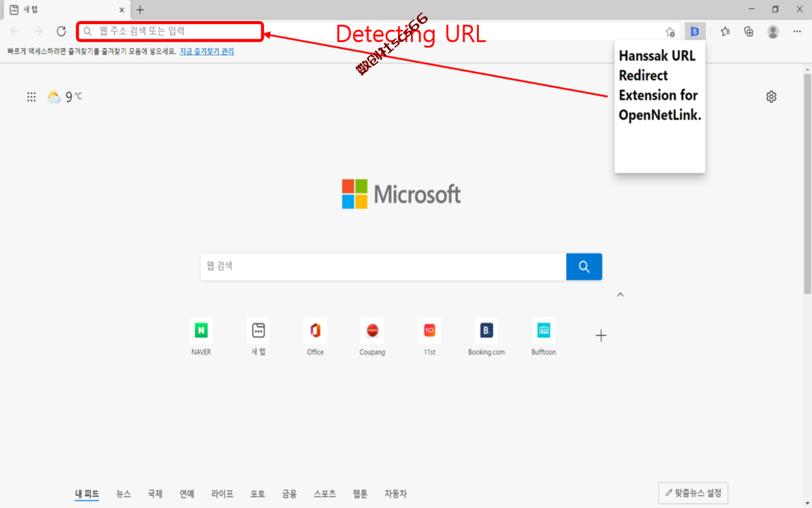Collapse quick links with the chevron
Viewport: 812px width, 508px height.
coord(620,295)
